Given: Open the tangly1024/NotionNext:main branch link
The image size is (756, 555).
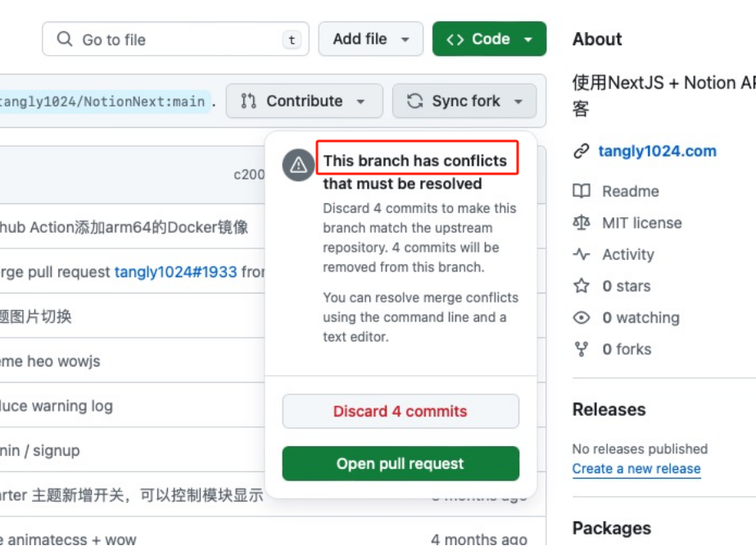Looking at the screenshot, I should point(103,102).
